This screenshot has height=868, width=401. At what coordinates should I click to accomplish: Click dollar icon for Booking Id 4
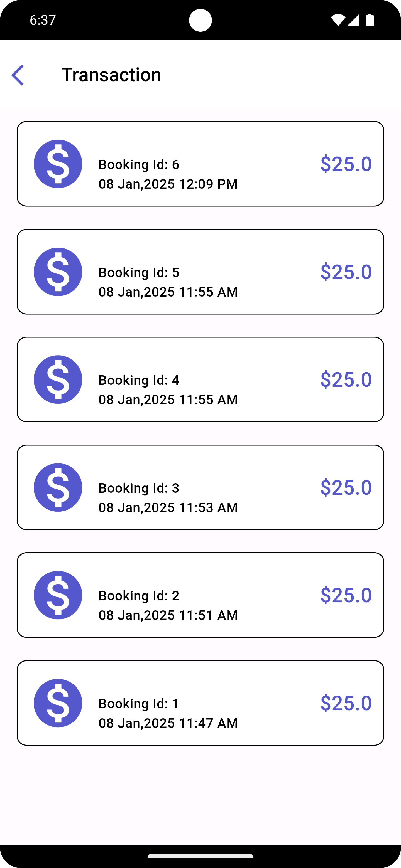tap(58, 379)
